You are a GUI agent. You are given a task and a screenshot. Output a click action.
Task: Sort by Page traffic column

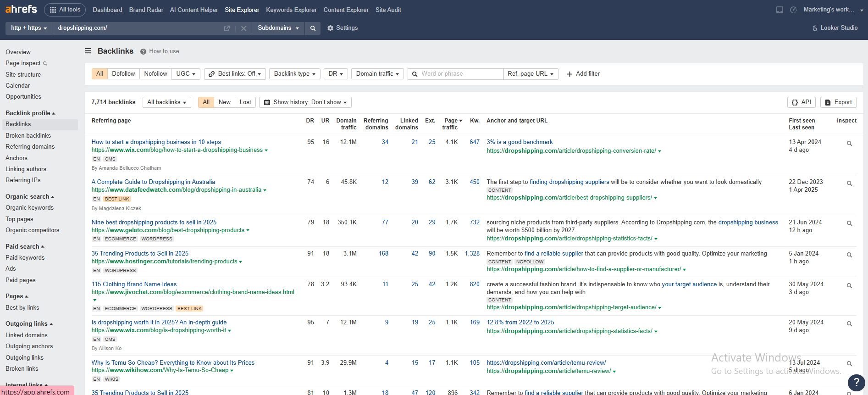[x=452, y=124]
